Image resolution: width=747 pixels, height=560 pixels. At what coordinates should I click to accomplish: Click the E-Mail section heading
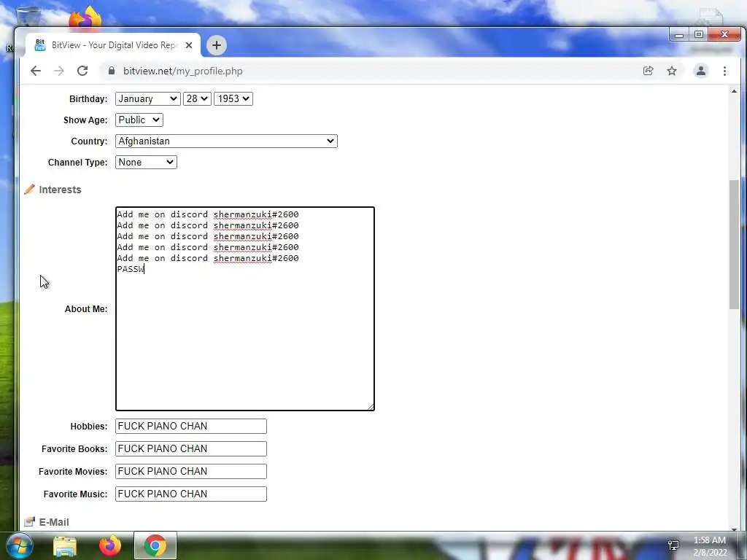pyautogui.click(x=54, y=522)
